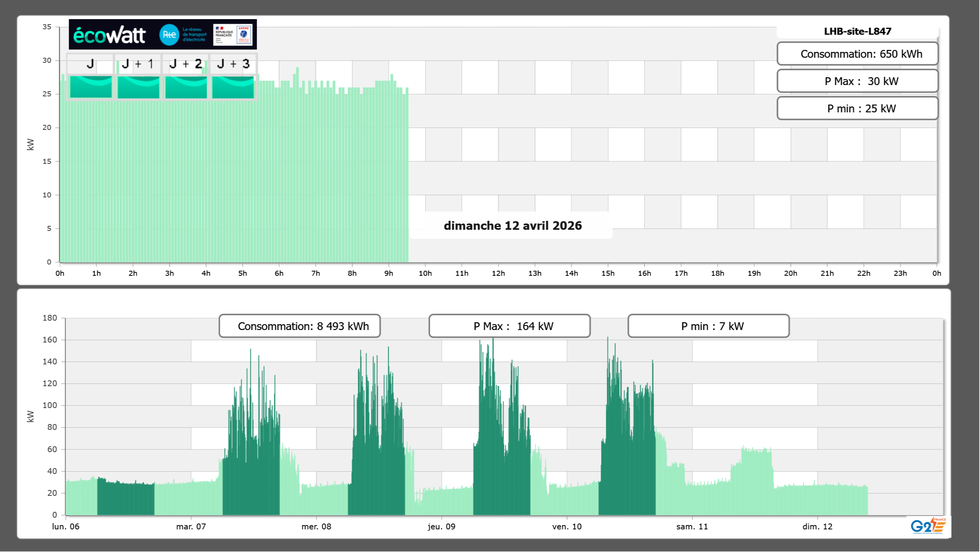
Task: Click the green EcoWatt signal under J + 1
Action: pos(138,87)
